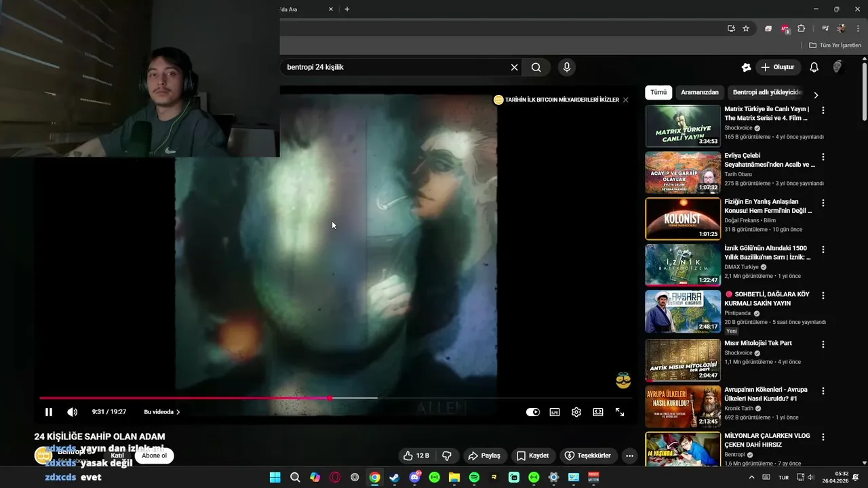This screenshot has width=868, height=488.
Task: Open Discord from the taskbar
Action: pos(414,477)
